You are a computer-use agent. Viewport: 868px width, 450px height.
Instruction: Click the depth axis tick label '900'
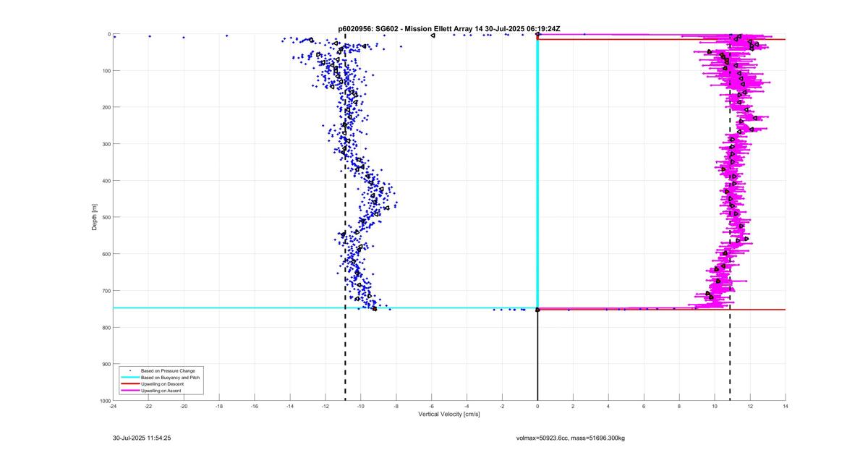[106, 364]
